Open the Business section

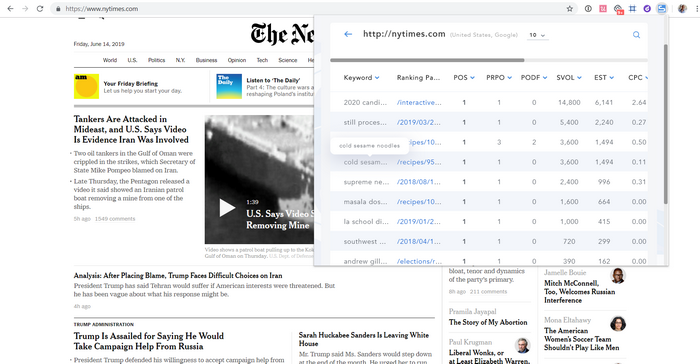pos(206,60)
